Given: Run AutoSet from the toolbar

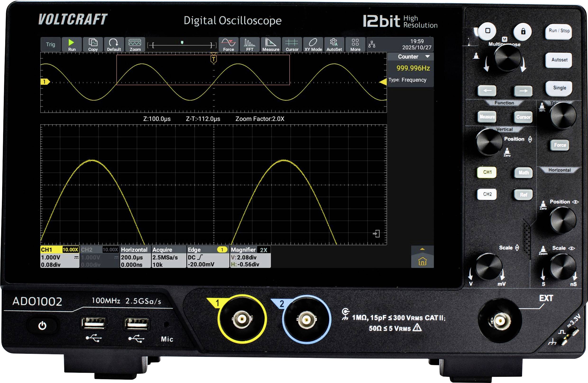Looking at the screenshot, I should coord(334,45).
